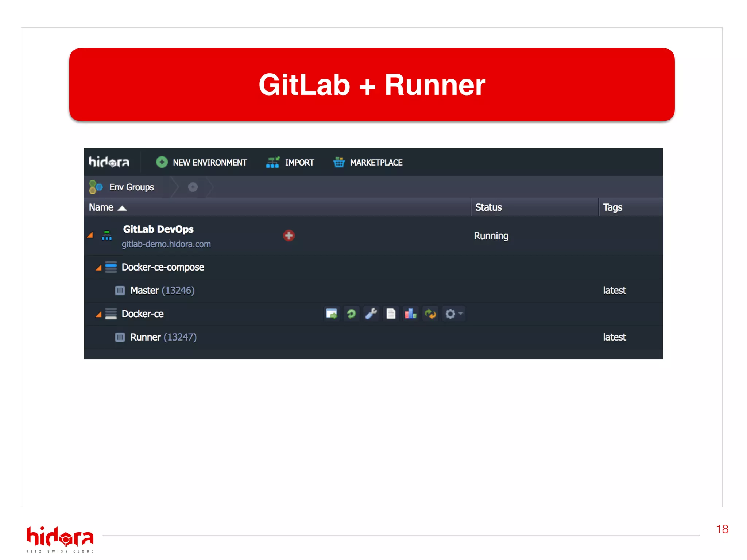Open the gitlab-demo.hidora.com link

click(166, 244)
